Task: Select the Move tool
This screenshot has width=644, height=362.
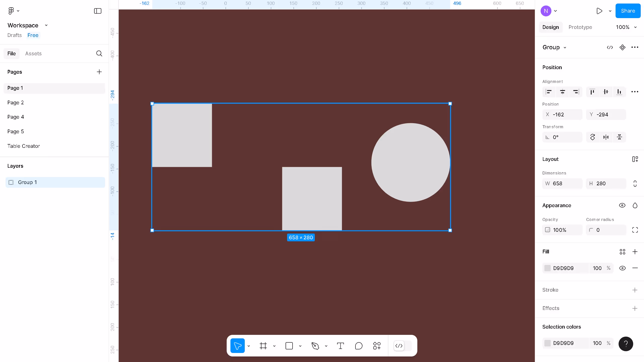Action: click(x=237, y=345)
